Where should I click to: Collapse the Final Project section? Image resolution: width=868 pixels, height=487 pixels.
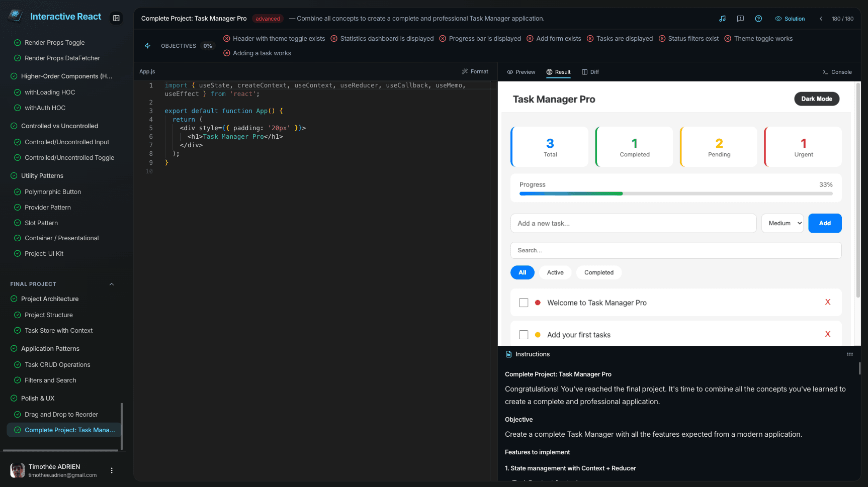click(x=111, y=284)
